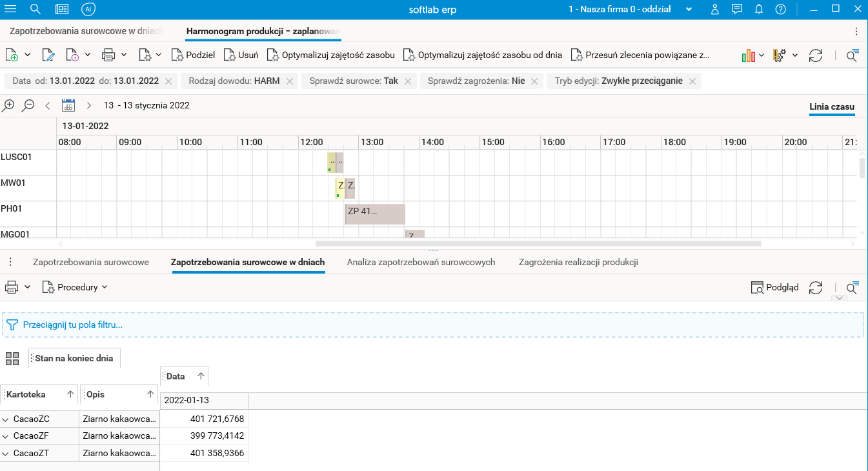Viewport: 868px width, 471px height.
Task: Go to previous date range in timeline
Action: point(48,105)
